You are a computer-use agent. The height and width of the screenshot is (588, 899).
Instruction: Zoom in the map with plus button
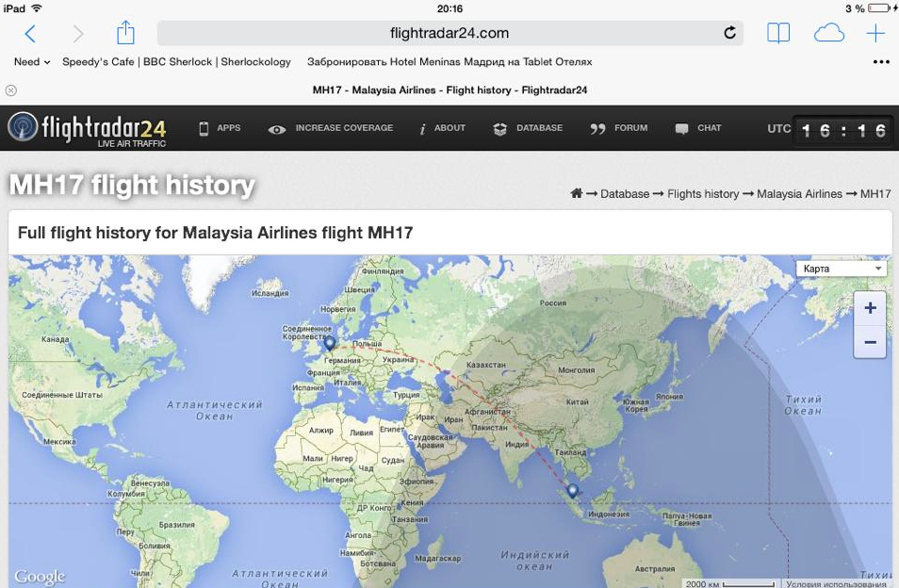point(870,308)
